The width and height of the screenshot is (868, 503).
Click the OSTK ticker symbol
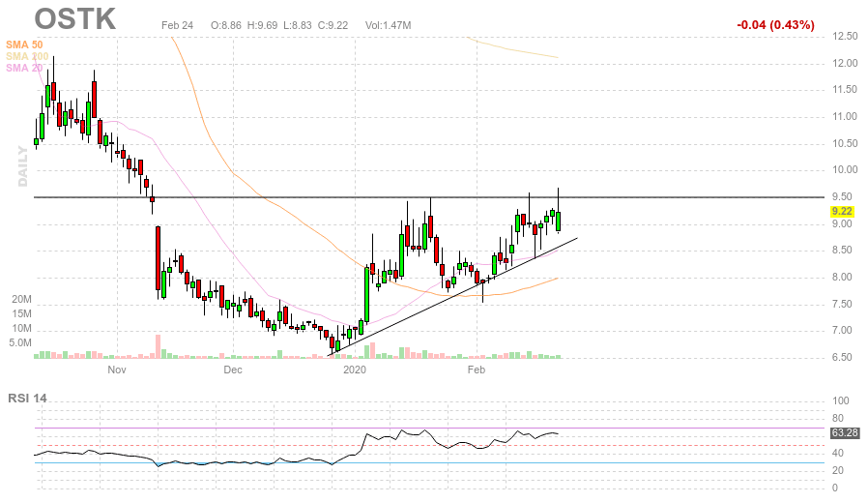click(75, 19)
